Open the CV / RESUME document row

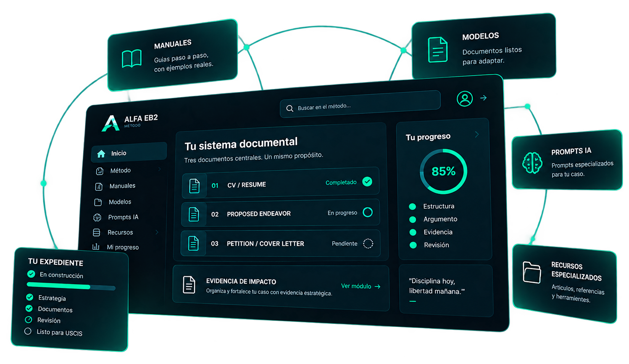[x=281, y=183]
